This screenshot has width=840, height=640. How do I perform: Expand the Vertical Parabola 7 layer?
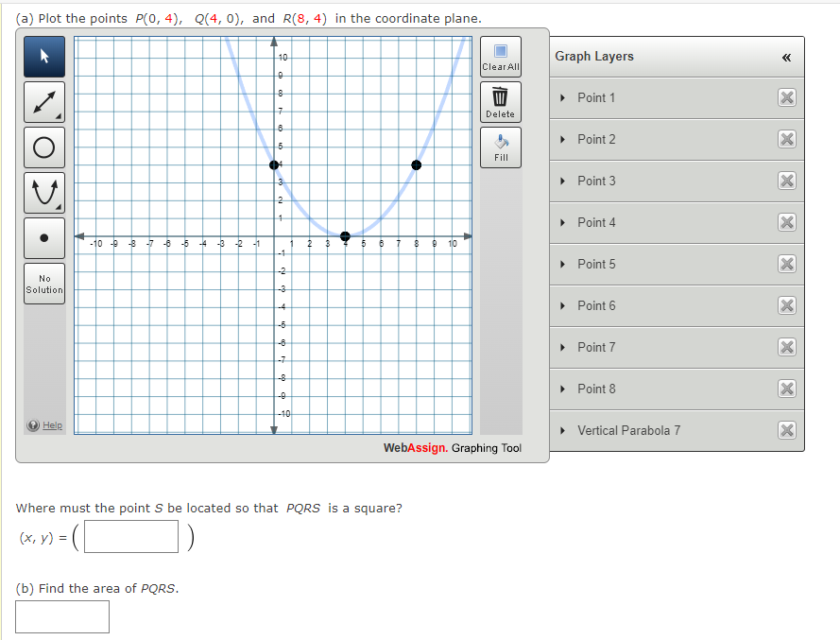(562, 430)
